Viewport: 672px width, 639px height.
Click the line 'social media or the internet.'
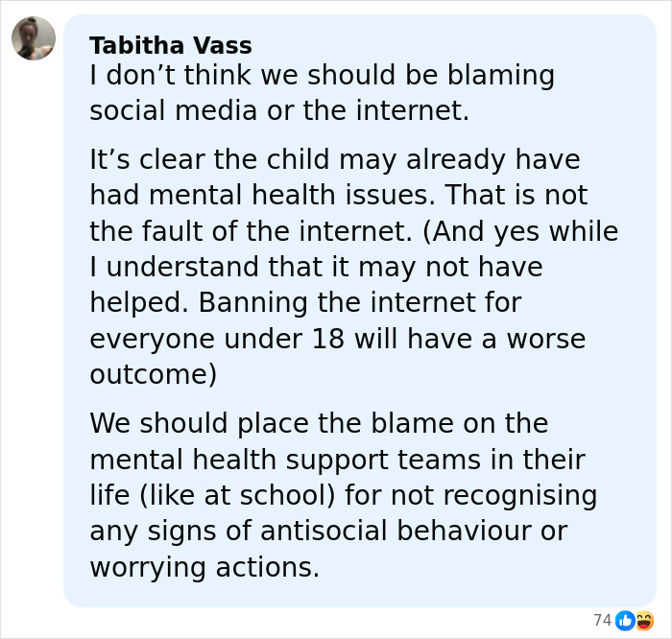click(279, 110)
